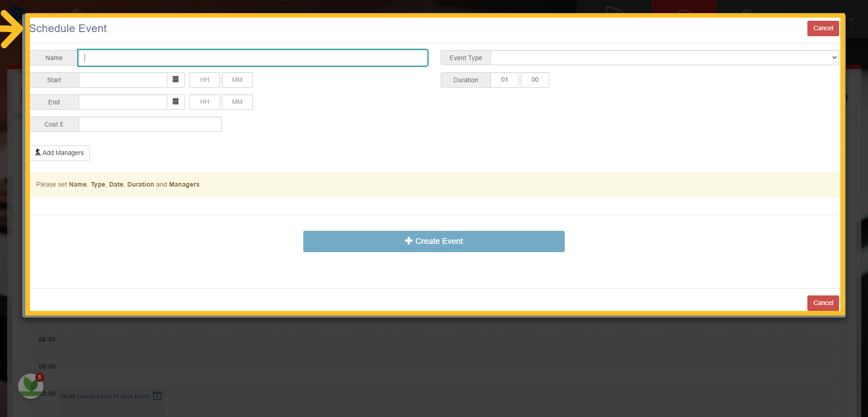Click the Create Event button
This screenshot has height=417, width=868.
(434, 241)
